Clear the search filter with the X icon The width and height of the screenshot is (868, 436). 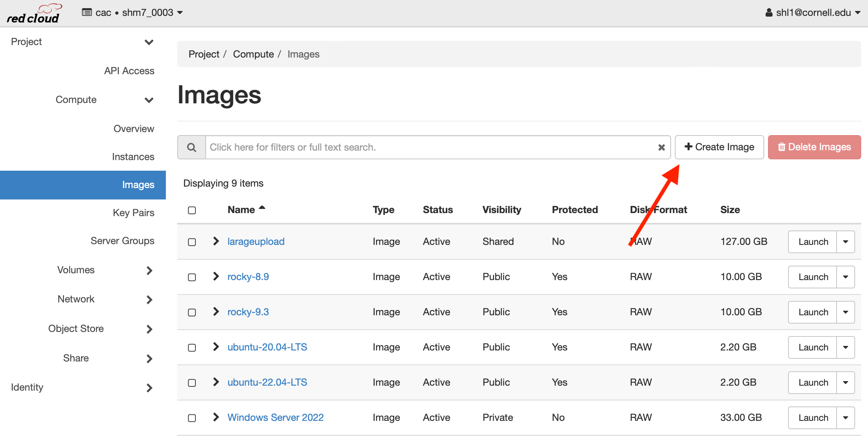point(662,147)
